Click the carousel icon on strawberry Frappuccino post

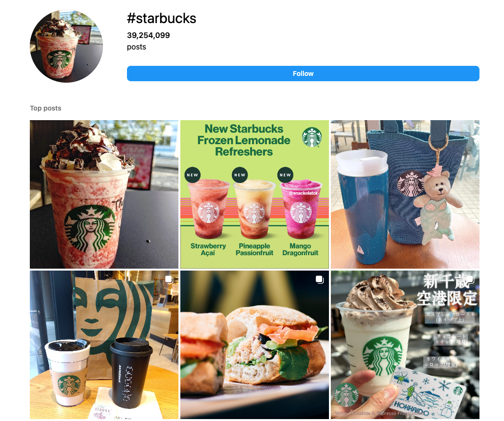click(169, 129)
